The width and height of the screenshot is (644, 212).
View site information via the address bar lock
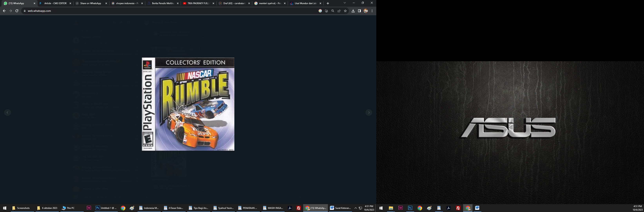(24, 11)
